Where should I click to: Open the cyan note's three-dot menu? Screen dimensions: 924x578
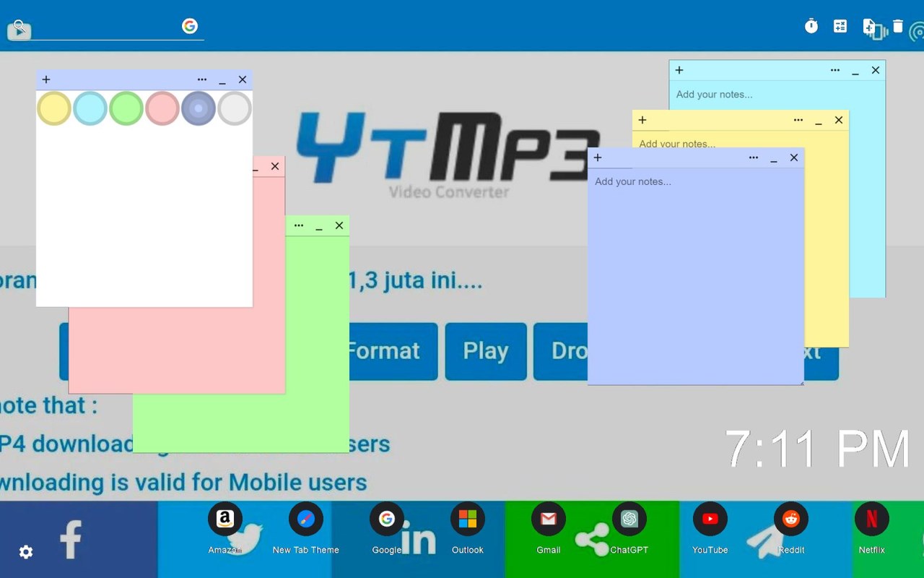pyautogui.click(x=835, y=70)
